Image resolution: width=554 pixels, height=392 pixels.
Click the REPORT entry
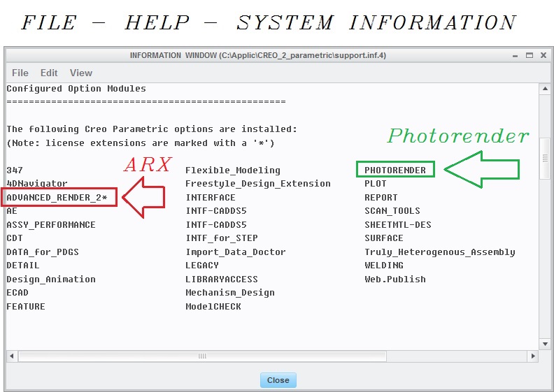tap(381, 197)
